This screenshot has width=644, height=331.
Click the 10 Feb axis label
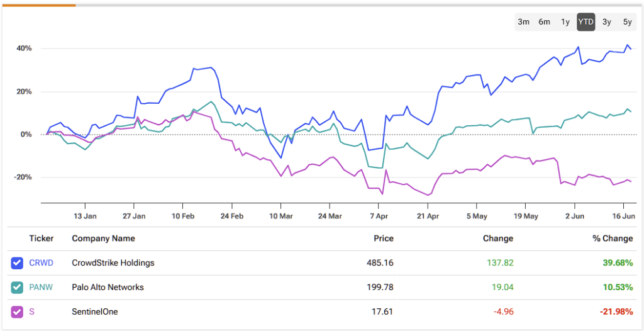point(182,216)
